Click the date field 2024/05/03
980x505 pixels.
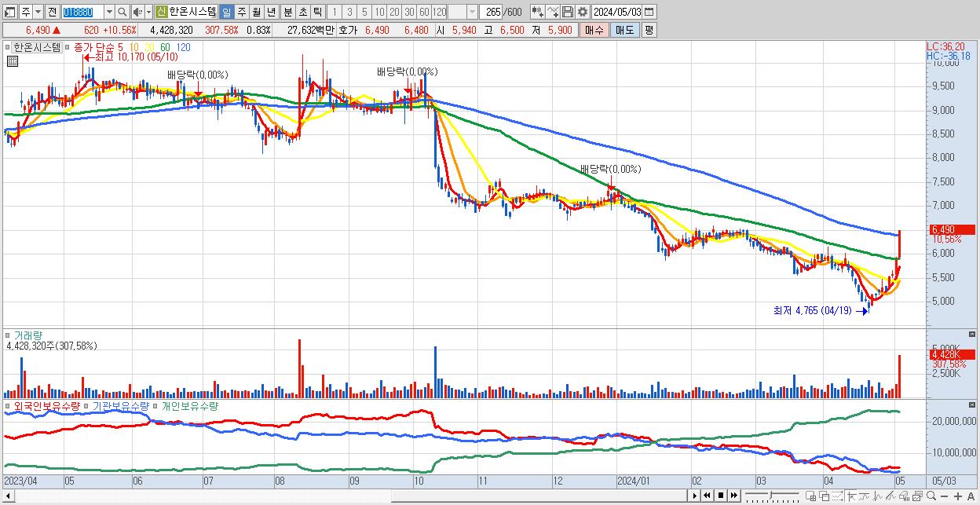click(x=617, y=12)
